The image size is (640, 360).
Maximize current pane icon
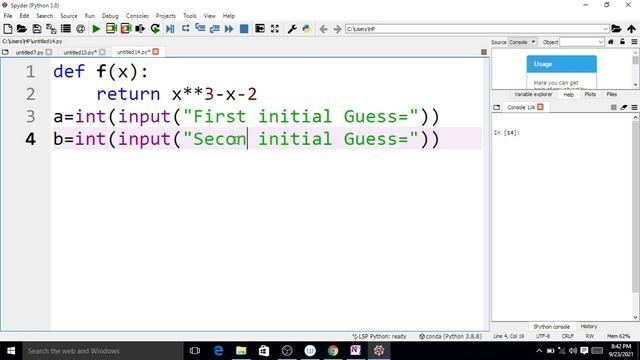pos(260,29)
